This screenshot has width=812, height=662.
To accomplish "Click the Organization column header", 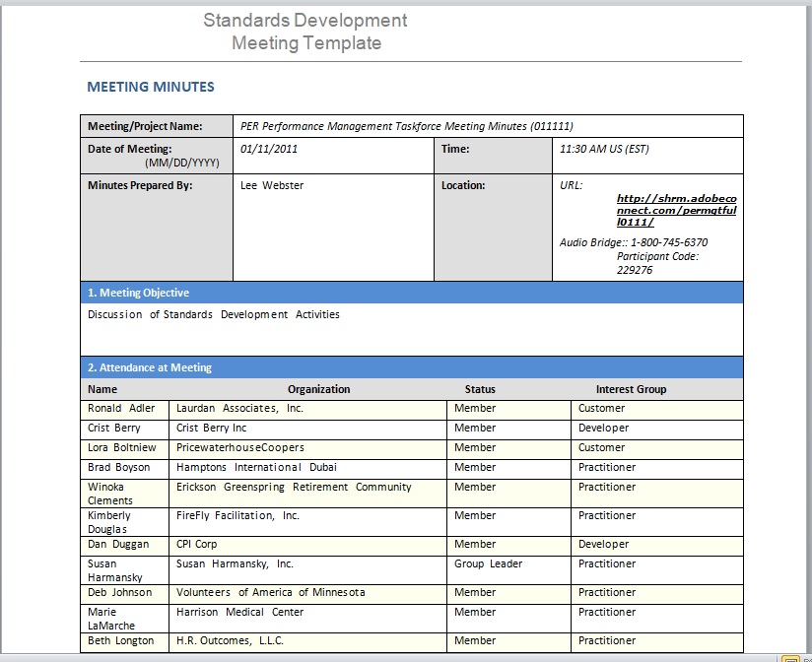I will tap(318, 389).
